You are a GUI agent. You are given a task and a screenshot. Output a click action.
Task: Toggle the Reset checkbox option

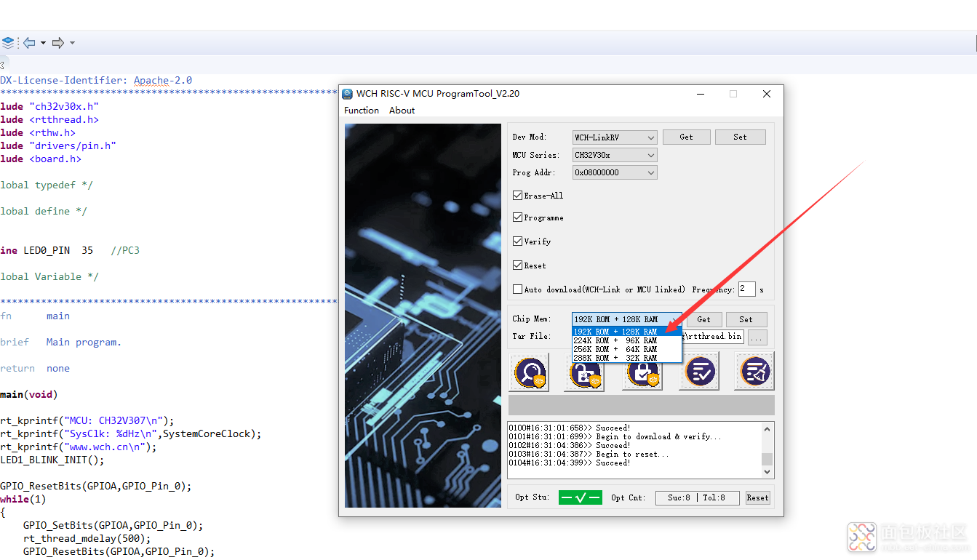point(518,265)
